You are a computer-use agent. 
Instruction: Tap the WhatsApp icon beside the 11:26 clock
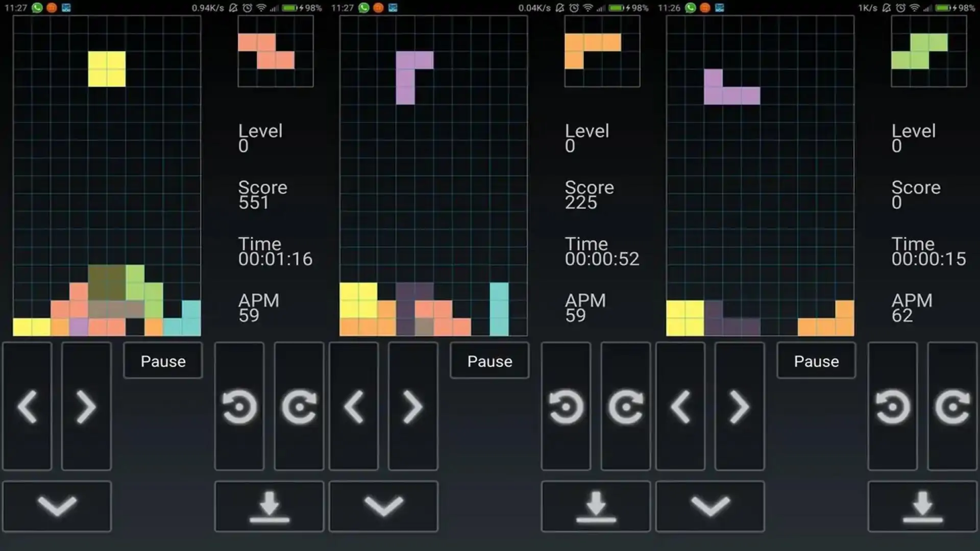coord(691,8)
